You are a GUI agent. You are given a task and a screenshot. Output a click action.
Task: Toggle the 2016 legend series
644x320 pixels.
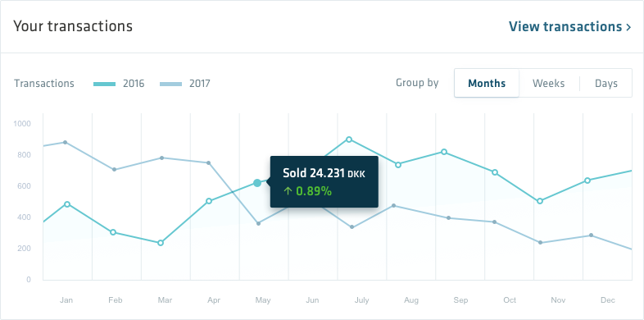click(119, 84)
